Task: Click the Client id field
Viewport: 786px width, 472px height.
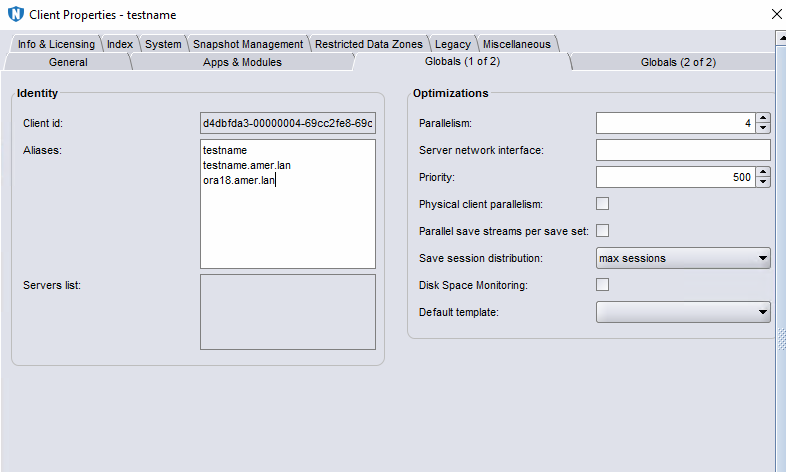Action: [x=288, y=123]
